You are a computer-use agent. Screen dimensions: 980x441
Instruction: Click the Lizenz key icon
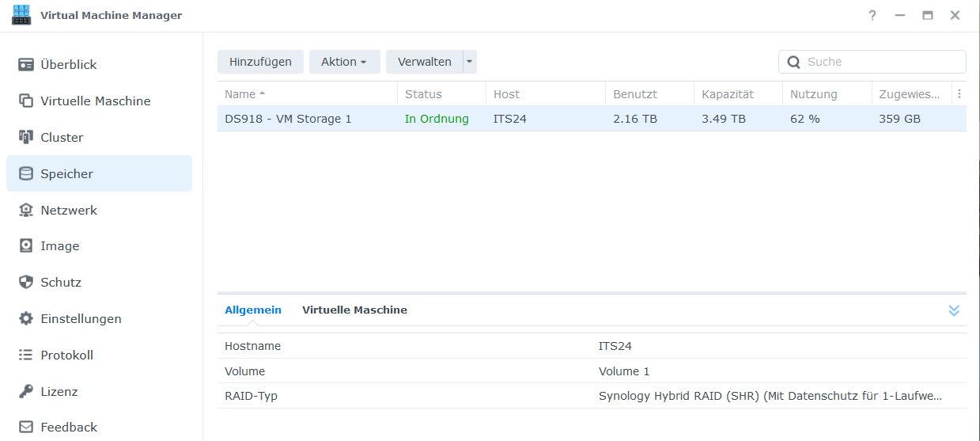click(26, 391)
